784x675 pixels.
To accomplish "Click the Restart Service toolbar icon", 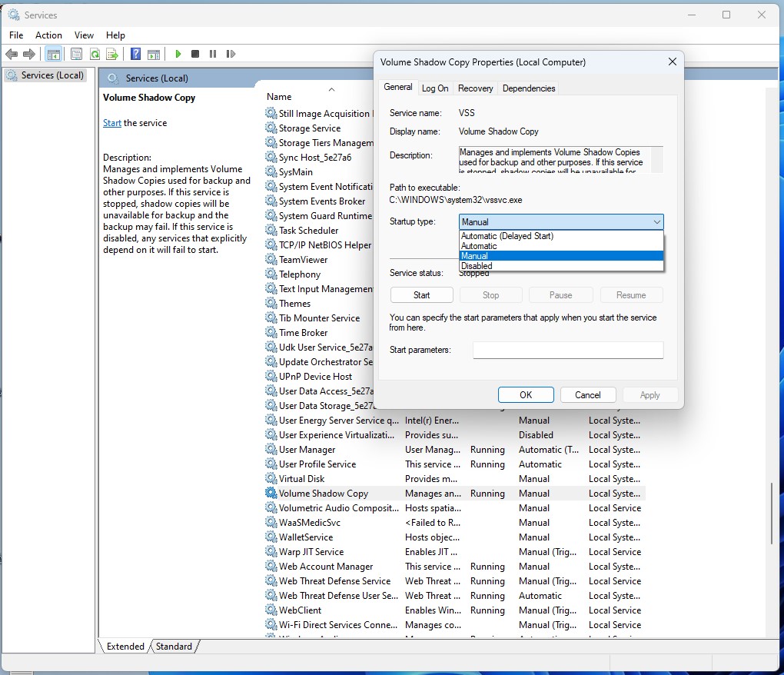I will click(x=231, y=54).
